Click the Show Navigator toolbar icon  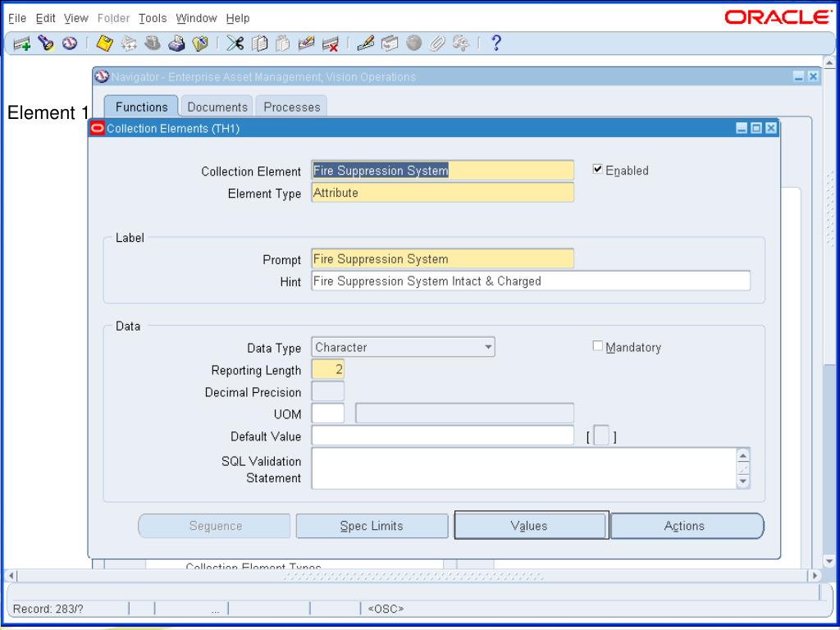[70, 43]
